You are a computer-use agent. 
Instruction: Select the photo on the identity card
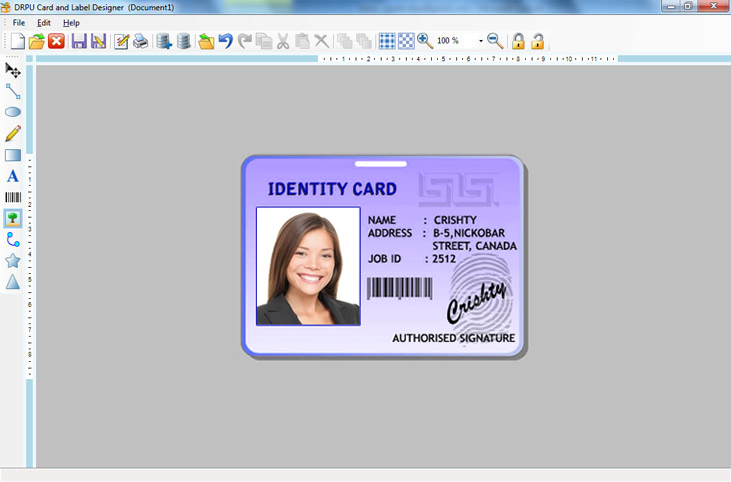coord(308,266)
